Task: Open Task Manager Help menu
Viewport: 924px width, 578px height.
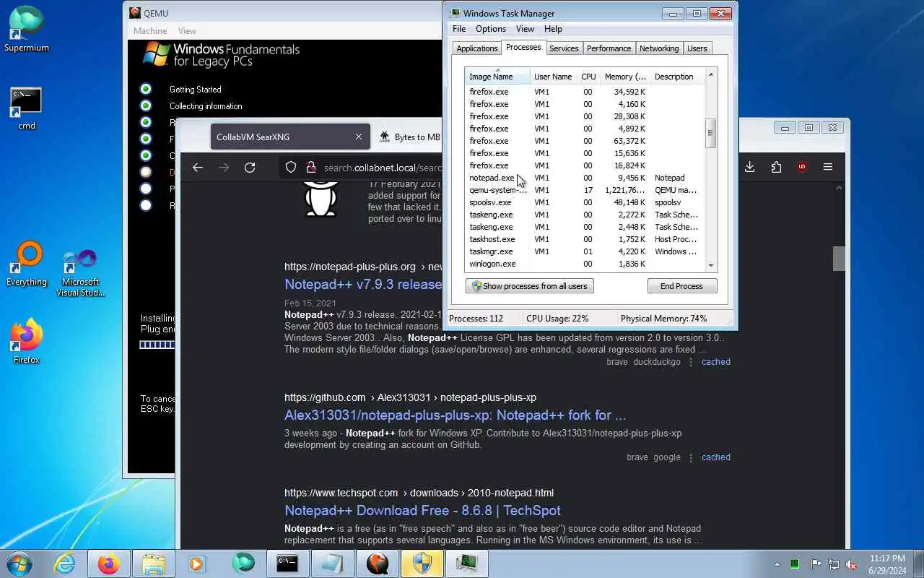Action: tap(553, 29)
